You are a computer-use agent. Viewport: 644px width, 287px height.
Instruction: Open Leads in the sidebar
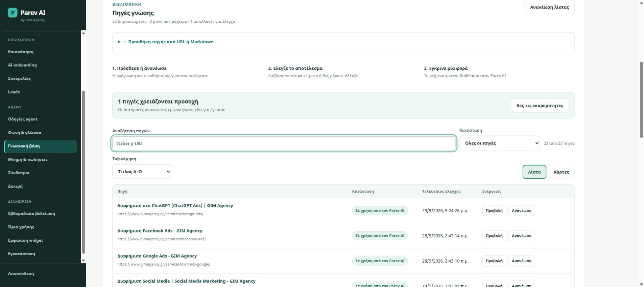tap(14, 92)
